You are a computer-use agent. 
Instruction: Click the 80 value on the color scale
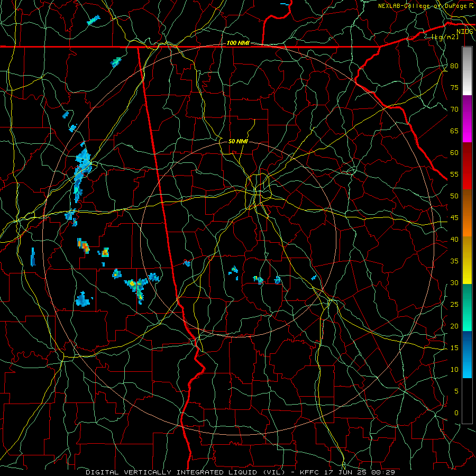point(454,66)
